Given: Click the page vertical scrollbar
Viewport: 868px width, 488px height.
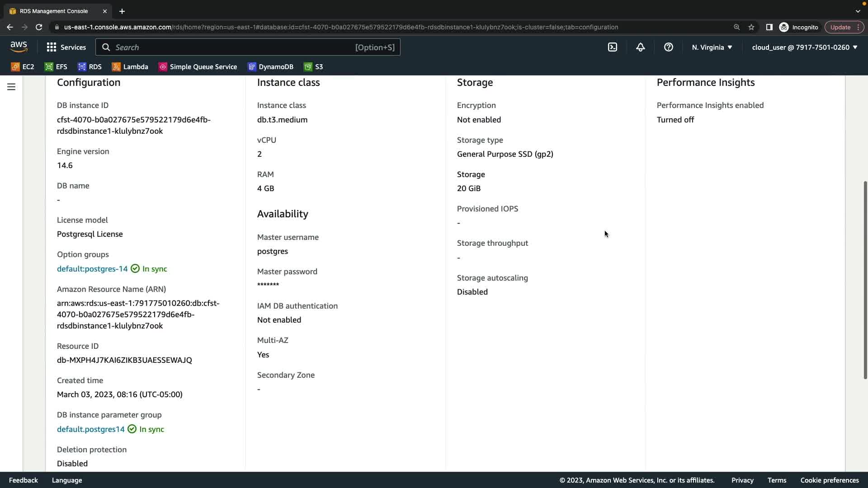Looking at the screenshot, I should (x=865, y=280).
